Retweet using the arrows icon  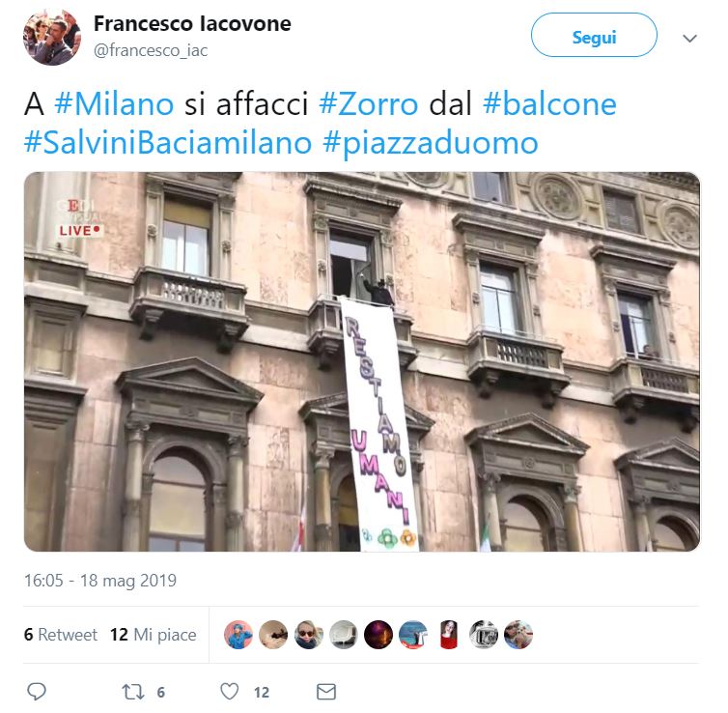(133, 692)
